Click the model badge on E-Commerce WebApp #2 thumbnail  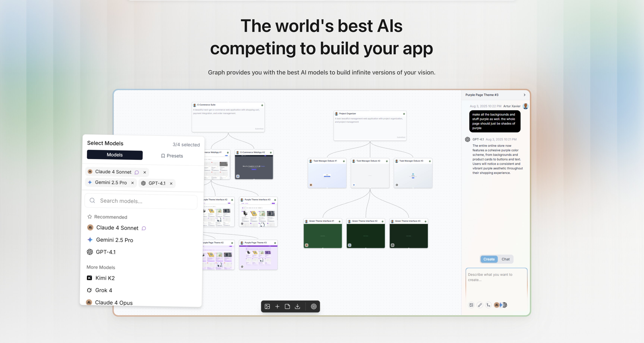[x=238, y=176]
